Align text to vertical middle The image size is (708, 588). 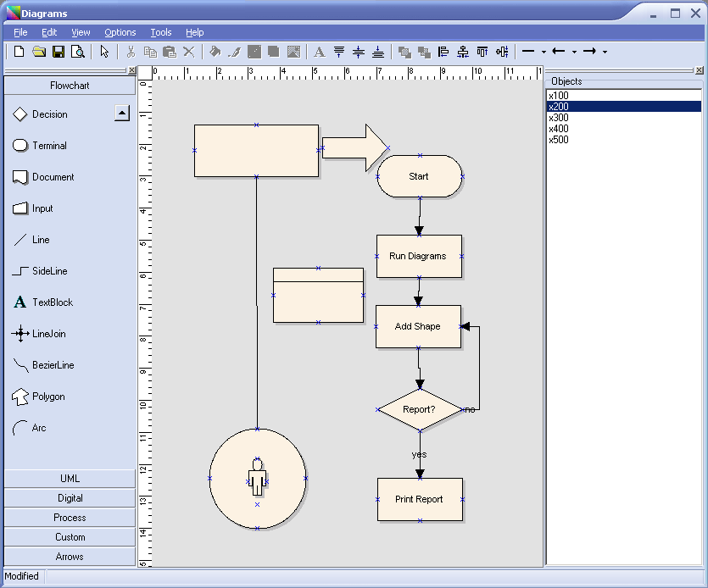tap(359, 52)
